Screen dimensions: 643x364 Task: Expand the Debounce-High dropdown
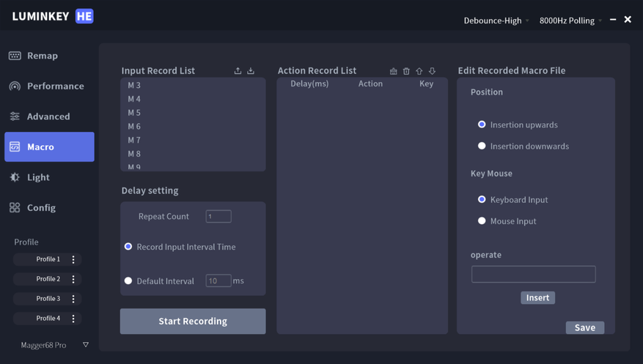click(x=496, y=21)
